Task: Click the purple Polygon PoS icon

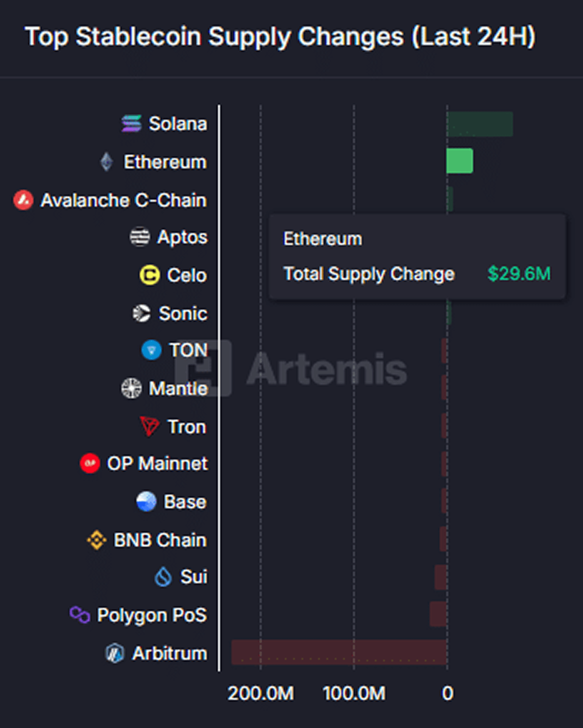Action: (x=80, y=614)
